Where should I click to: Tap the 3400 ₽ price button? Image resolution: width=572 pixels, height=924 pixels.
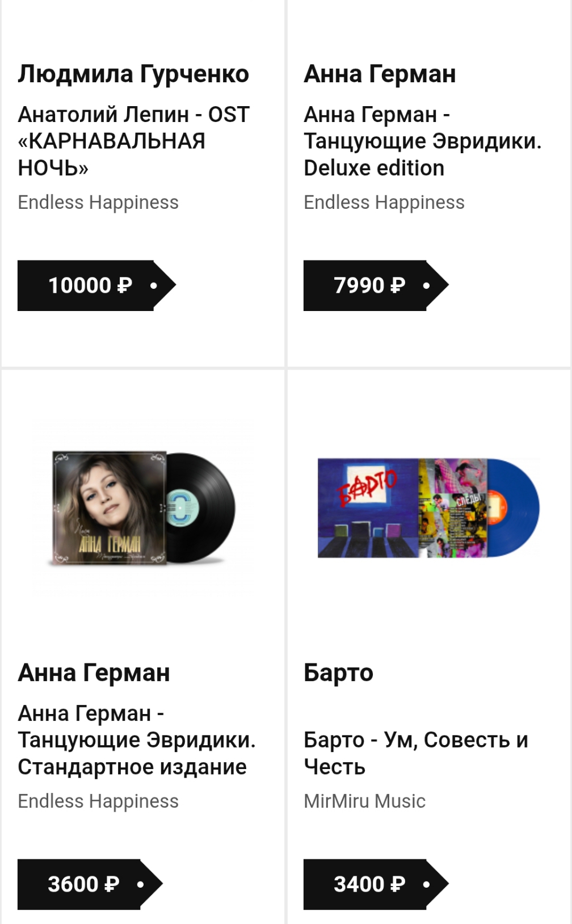click(370, 884)
